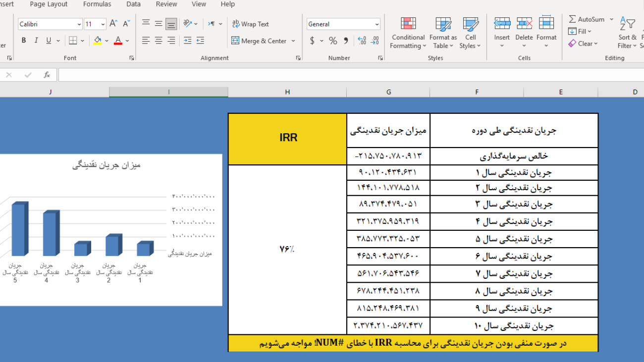Toggle Wrap Text
Image resolution: width=644 pixels, height=362 pixels.
(x=251, y=24)
